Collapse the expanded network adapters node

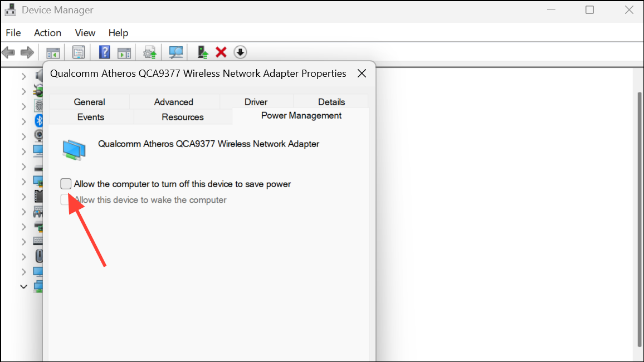23,286
